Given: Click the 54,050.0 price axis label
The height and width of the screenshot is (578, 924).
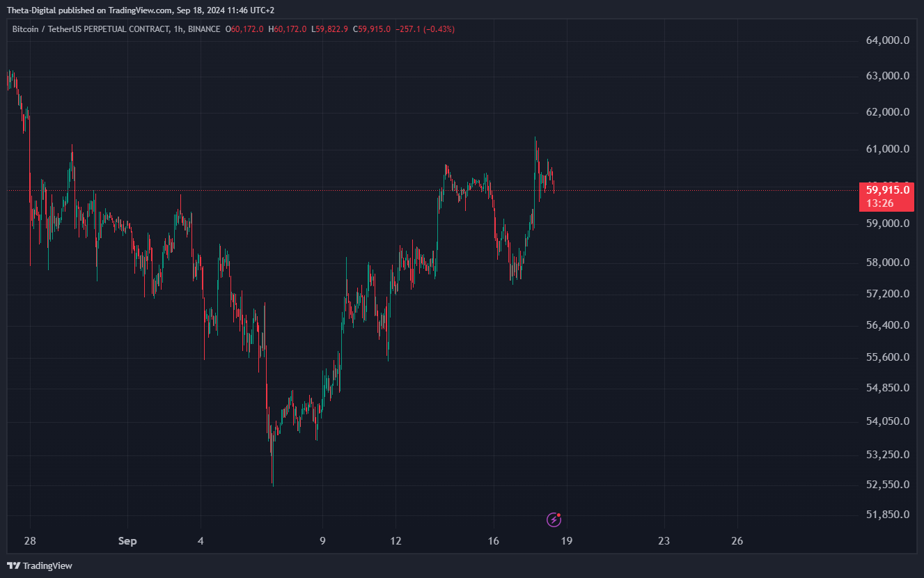Looking at the screenshot, I should [x=888, y=421].
